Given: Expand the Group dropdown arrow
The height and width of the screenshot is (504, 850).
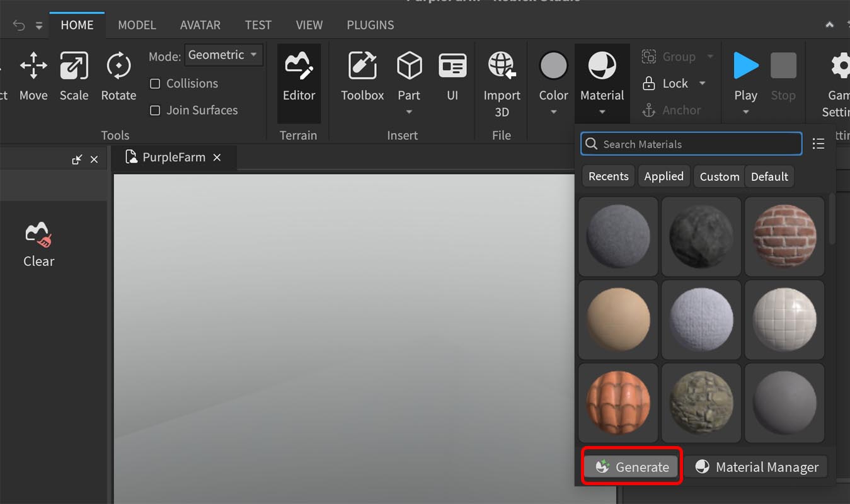Looking at the screenshot, I should pos(710,57).
